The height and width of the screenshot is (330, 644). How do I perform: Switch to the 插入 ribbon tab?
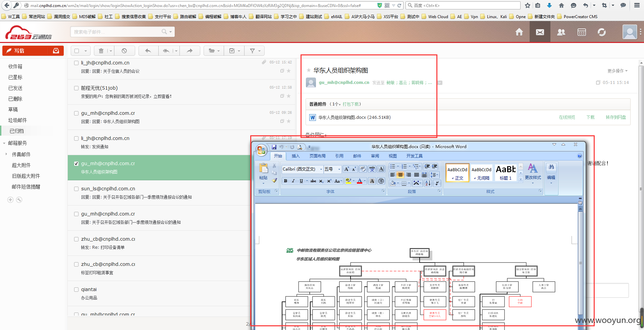coord(296,156)
